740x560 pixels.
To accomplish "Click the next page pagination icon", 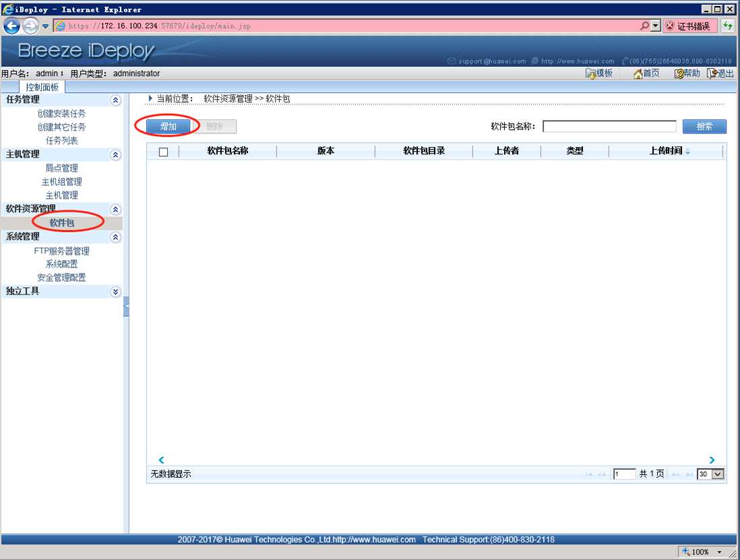I will (676, 474).
